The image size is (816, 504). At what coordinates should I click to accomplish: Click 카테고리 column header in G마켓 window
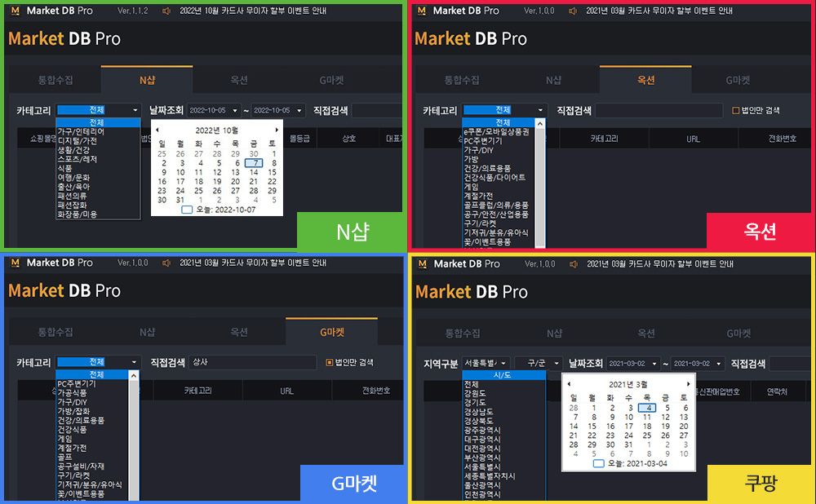pos(197,391)
